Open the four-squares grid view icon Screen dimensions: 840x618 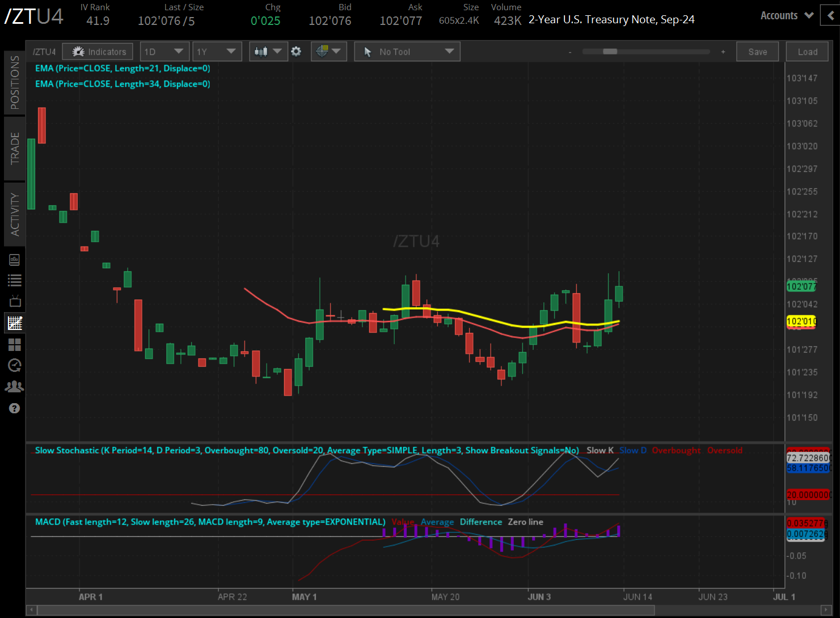pyautogui.click(x=15, y=344)
